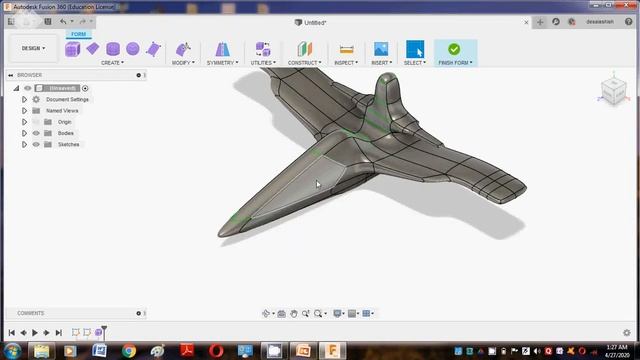Click the Inspect measure icon

coord(346,50)
